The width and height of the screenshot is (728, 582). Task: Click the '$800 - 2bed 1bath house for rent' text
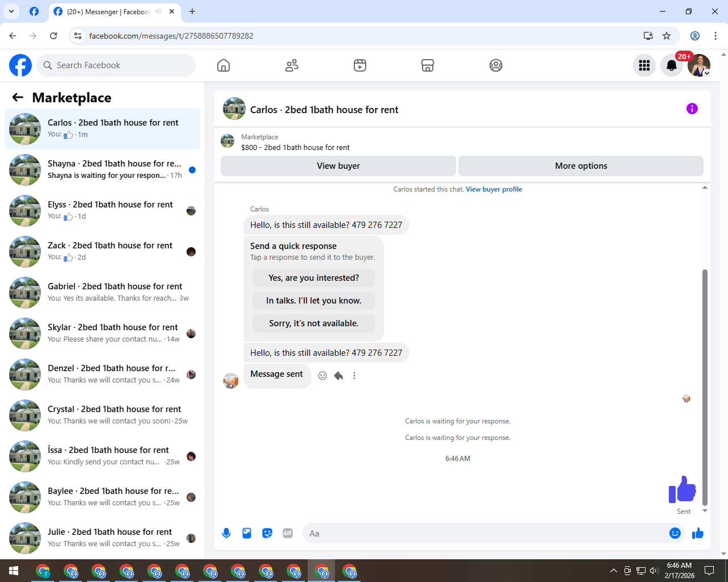(295, 147)
